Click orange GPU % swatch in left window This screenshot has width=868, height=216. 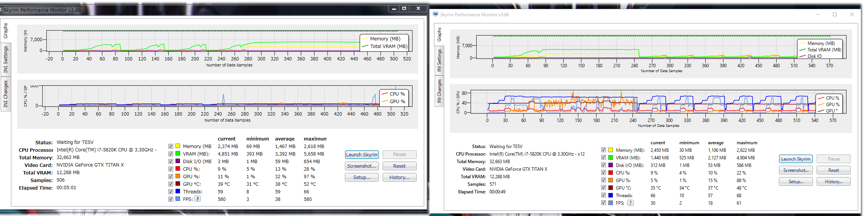coord(178,176)
